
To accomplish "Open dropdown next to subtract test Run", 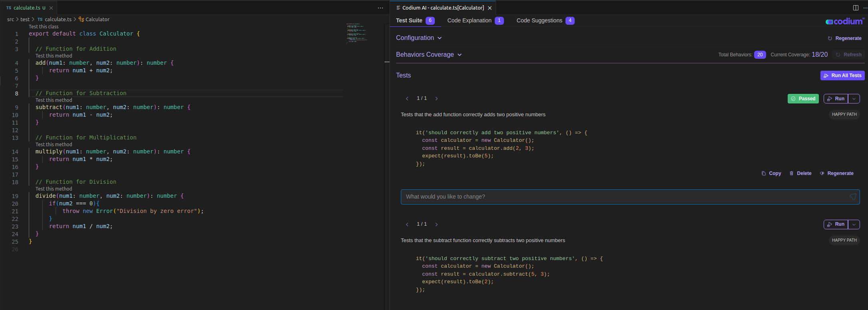I will pyautogui.click(x=854, y=225).
